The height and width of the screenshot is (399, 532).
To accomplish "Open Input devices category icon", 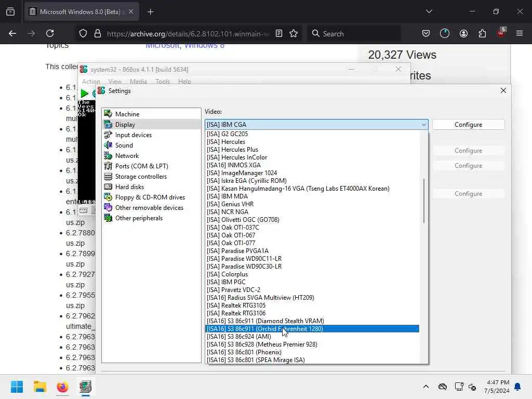I will click(108, 135).
